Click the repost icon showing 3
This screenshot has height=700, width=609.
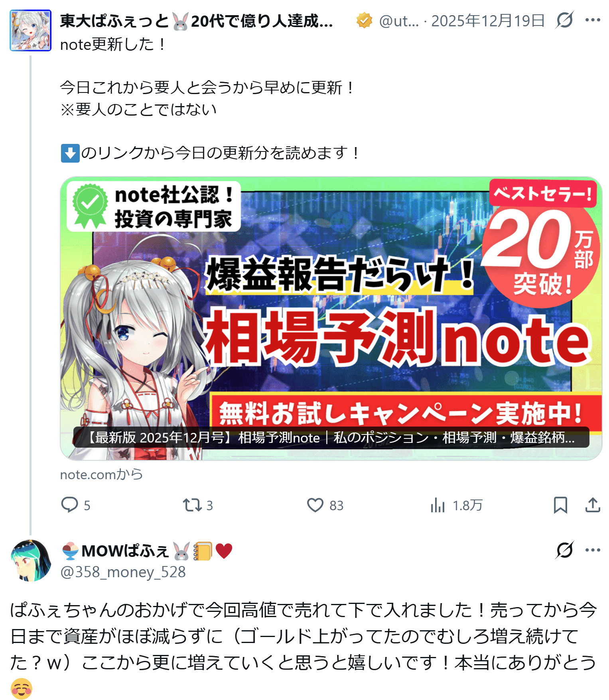pyautogui.click(x=192, y=505)
